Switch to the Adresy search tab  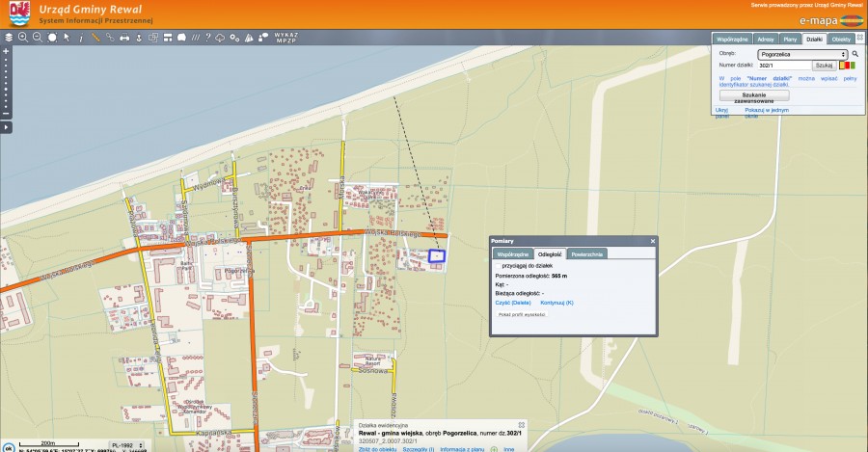pyautogui.click(x=766, y=39)
